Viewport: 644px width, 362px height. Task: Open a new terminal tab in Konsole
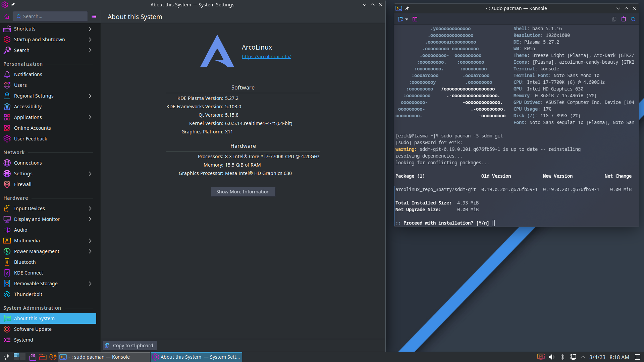click(400, 19)
